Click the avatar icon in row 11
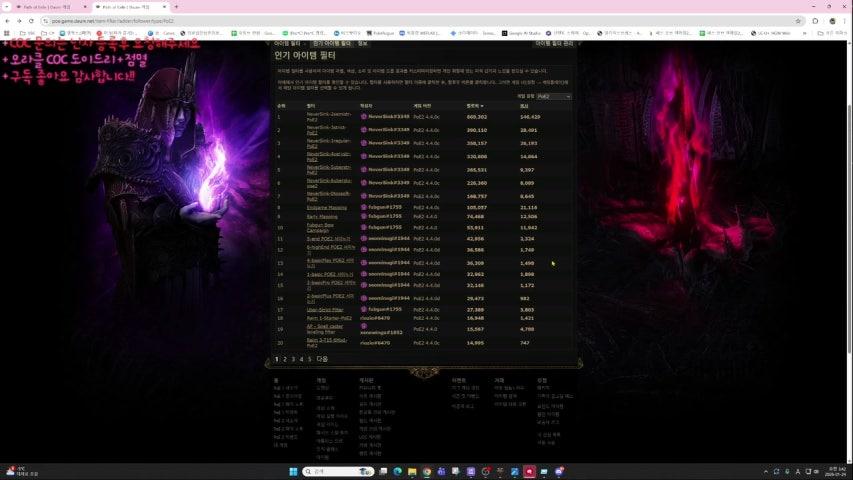The image size is (853, 480). pos(364,239)
